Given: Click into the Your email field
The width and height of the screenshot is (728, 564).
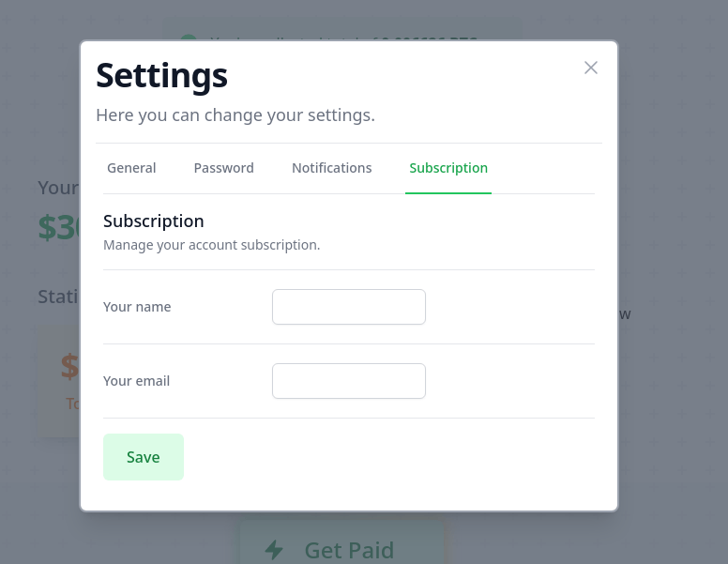Looking at the screenshot, I should coord(349,381).
